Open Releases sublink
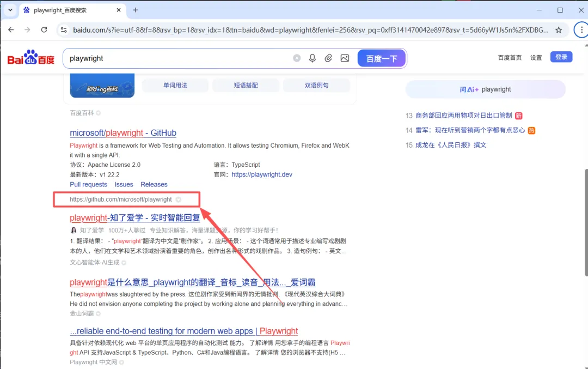 click(x=154, y=184)
